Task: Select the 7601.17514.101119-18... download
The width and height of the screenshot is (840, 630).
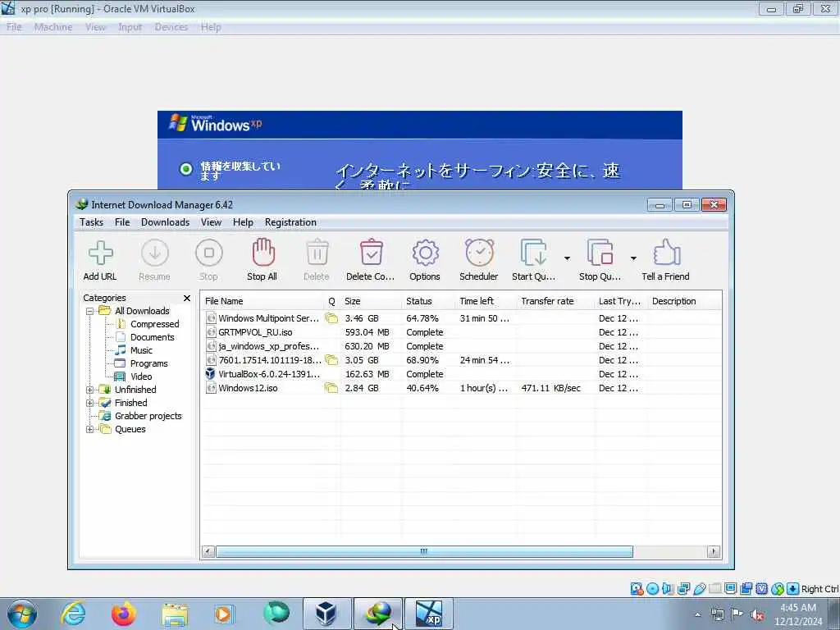Action: [461, 360]
